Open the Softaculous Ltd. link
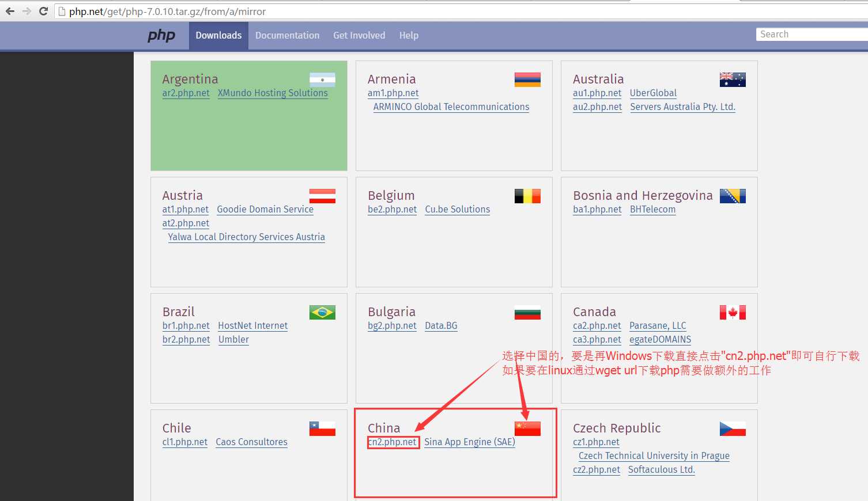This screenshot has height=501, width=868. (x=662, y=469)
